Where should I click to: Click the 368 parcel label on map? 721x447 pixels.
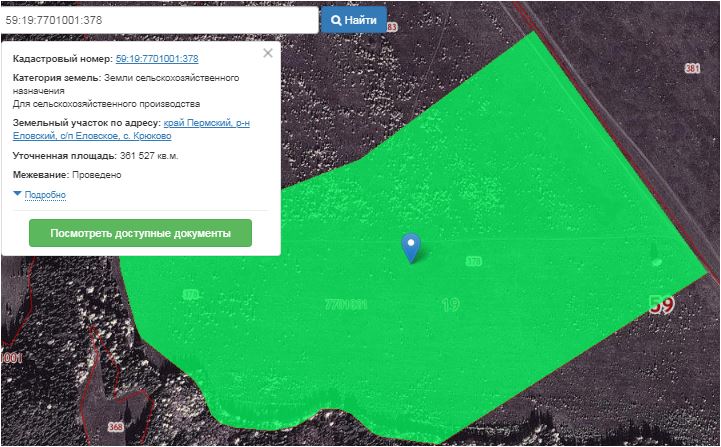point(116,428)
